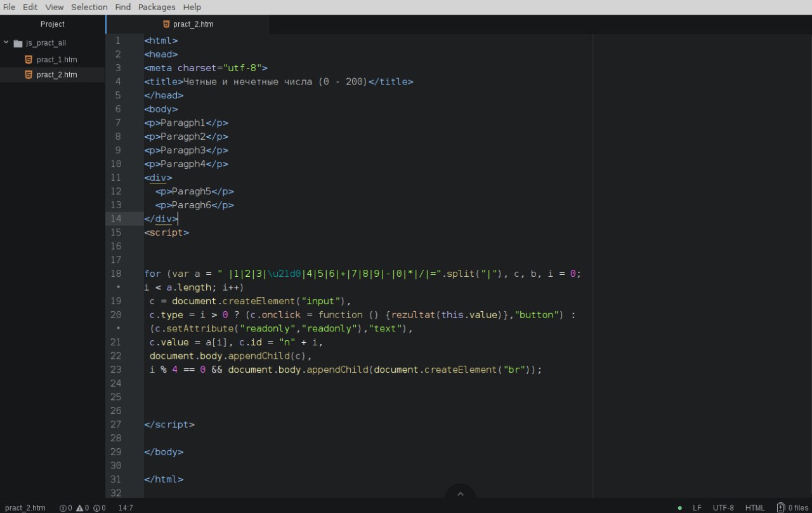Click the HTML5 icon beside pract_2.htm in tree
This screenshot has height=513, width=812.
28,75
